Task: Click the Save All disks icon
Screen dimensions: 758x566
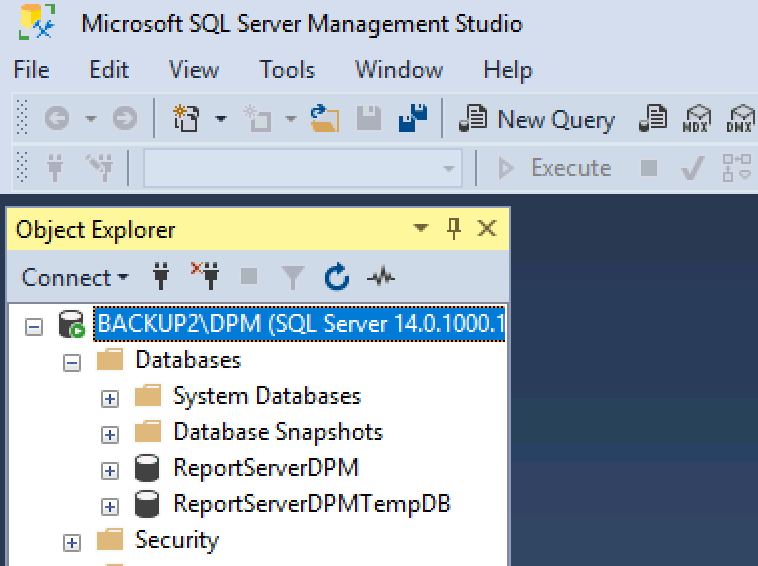Action: pos(413,118)
